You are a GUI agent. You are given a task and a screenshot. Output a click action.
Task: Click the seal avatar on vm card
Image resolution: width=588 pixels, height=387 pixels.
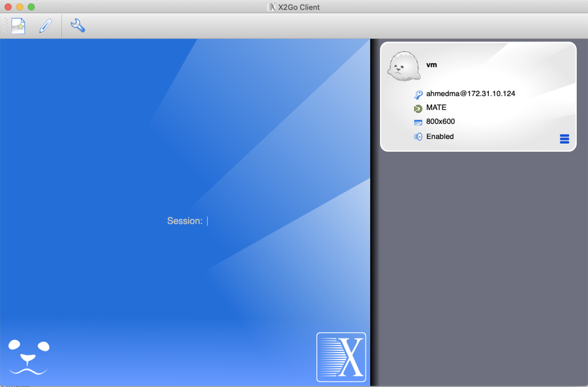(404, 66)
